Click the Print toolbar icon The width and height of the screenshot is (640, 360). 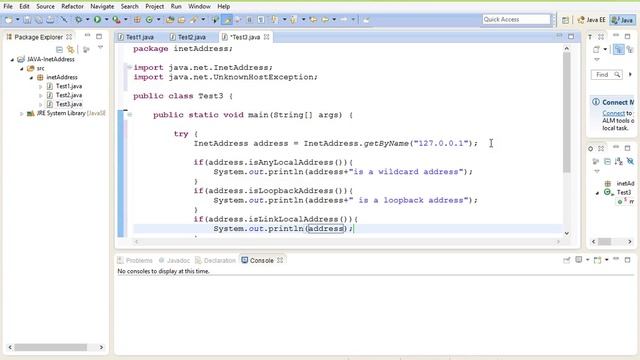pos(50,20)
